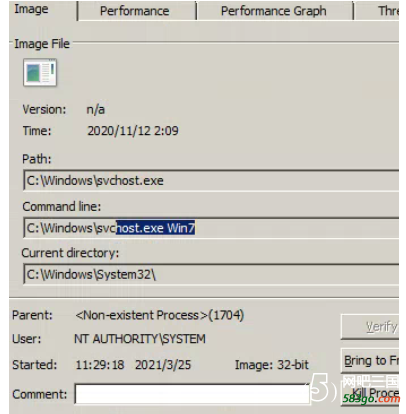Viewport: 406px width, 414px height.
Task: Click the Kill Process button
Action: (x=370, y=393)
